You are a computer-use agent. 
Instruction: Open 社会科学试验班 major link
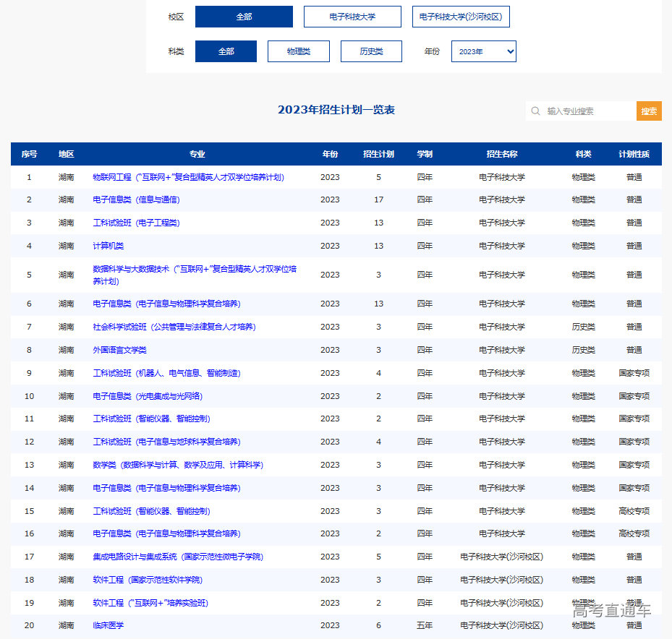(x=174, y=327)
